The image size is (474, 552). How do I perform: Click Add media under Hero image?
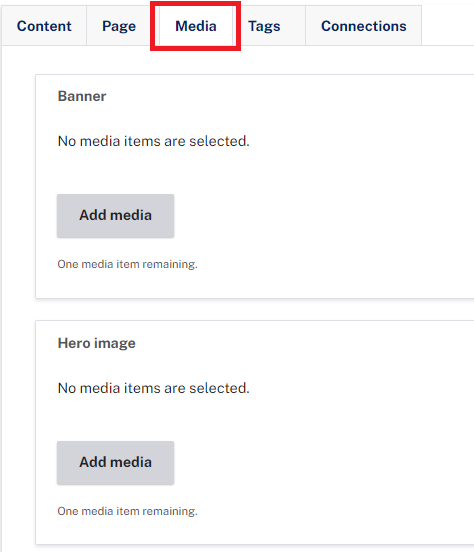tap(116, 463)
